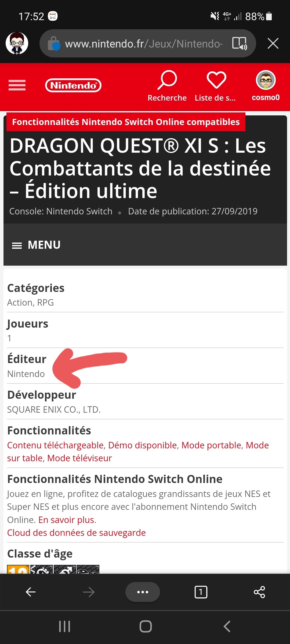Go back with browser back arrow
290x644 pixels.
coord(31,592)
